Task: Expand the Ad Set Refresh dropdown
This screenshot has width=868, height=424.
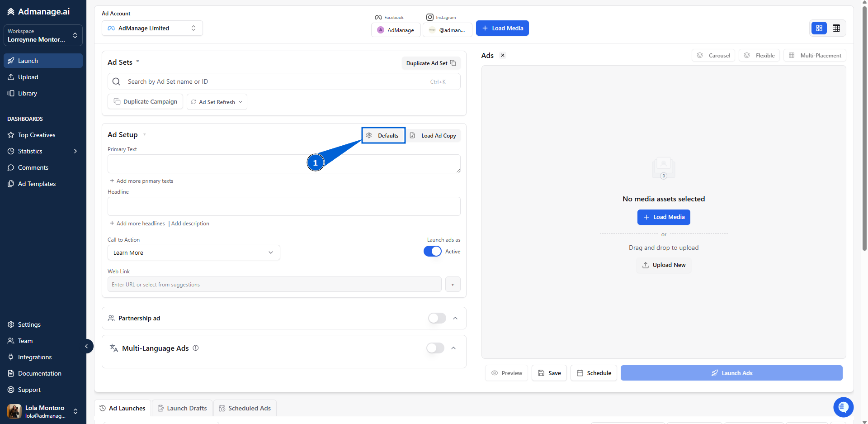Action: tap(217, 102)
